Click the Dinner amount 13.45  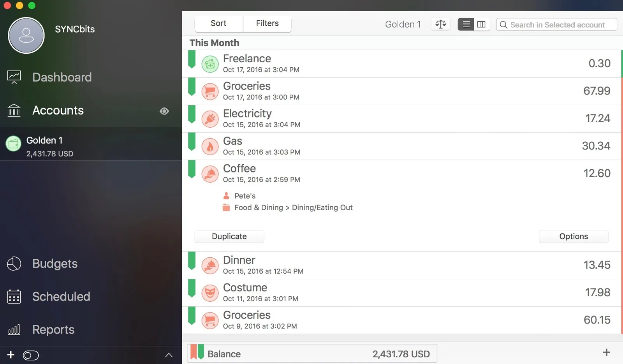pyautogui.click(x=597, y=265)
